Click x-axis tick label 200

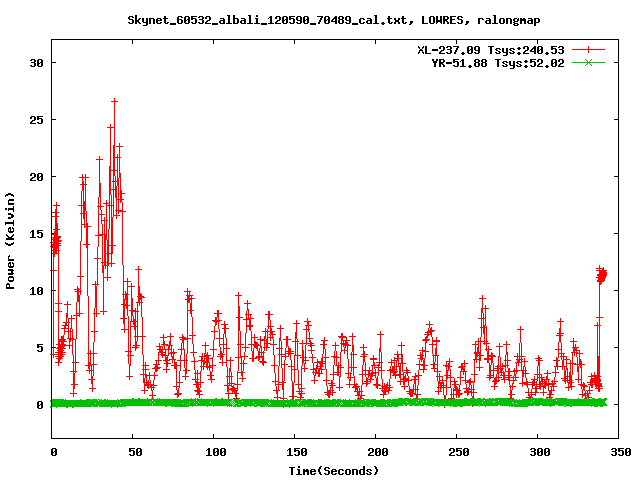coord(378,452)
